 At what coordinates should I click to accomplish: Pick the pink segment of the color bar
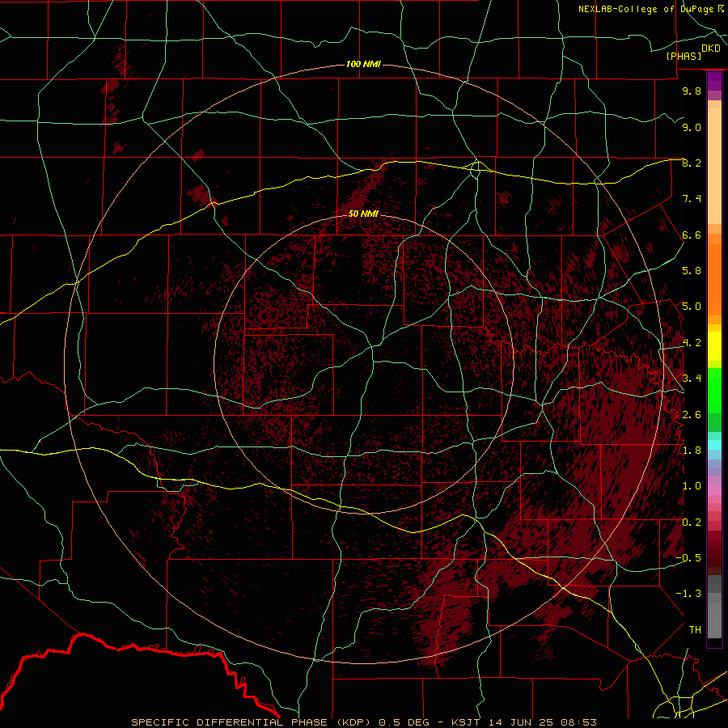[714, 490]
